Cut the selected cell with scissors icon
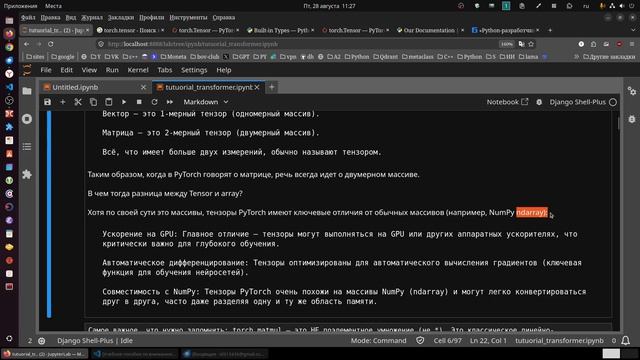The image size is (640, 360). coord(78,102)
